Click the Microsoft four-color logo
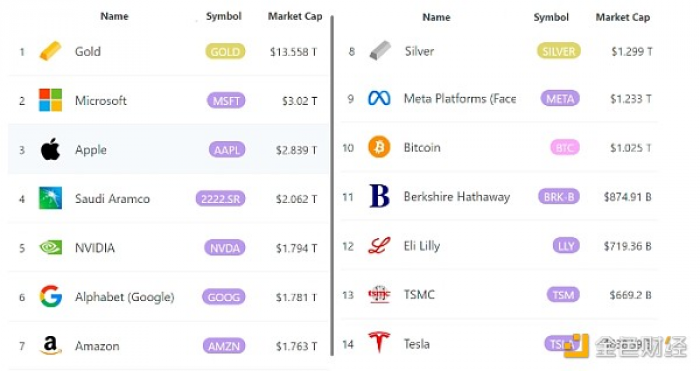The image size is (700, 371). coord(50,100)
